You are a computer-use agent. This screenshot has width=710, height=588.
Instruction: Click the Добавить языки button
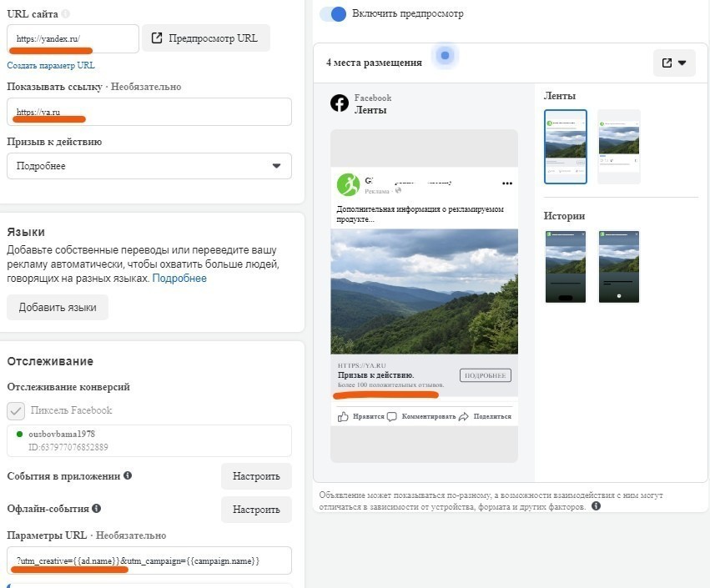point(58,308)
